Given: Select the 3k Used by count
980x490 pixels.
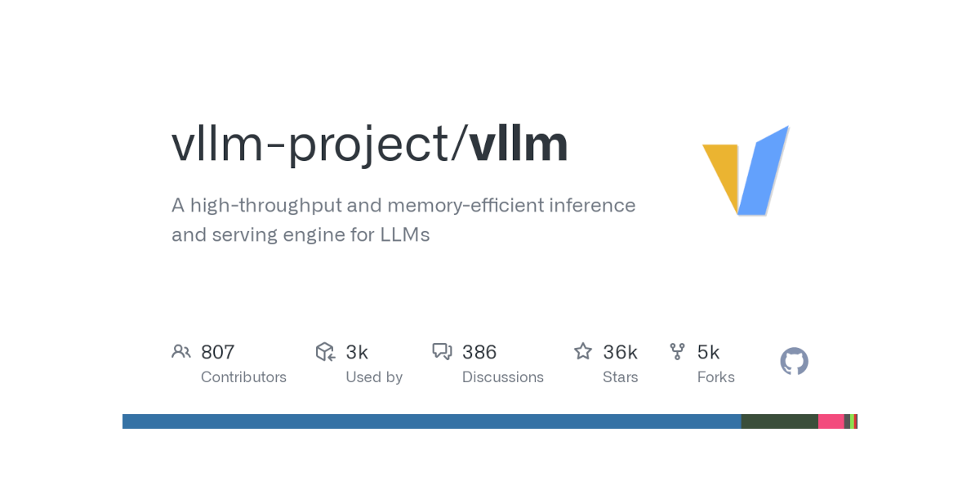Looking at the screenshot, I should 357,352.
